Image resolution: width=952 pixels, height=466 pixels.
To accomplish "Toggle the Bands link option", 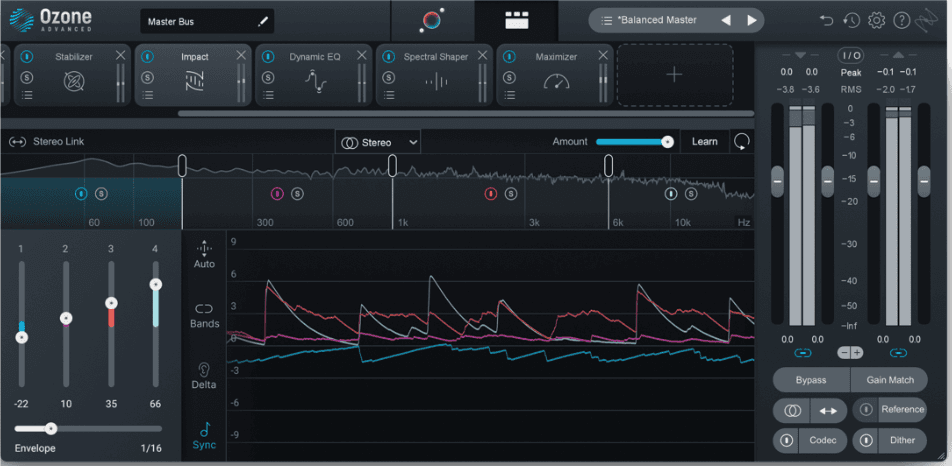I will [x=204, y=316].
